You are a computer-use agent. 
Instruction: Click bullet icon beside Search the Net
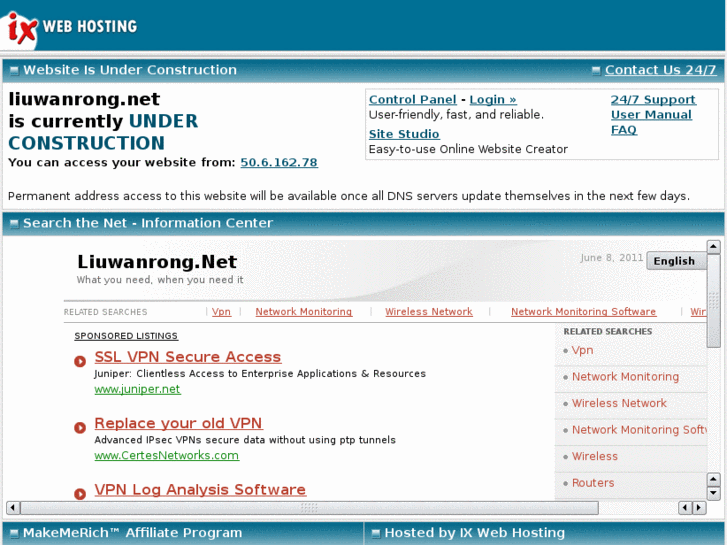click(x=14, y=224)
